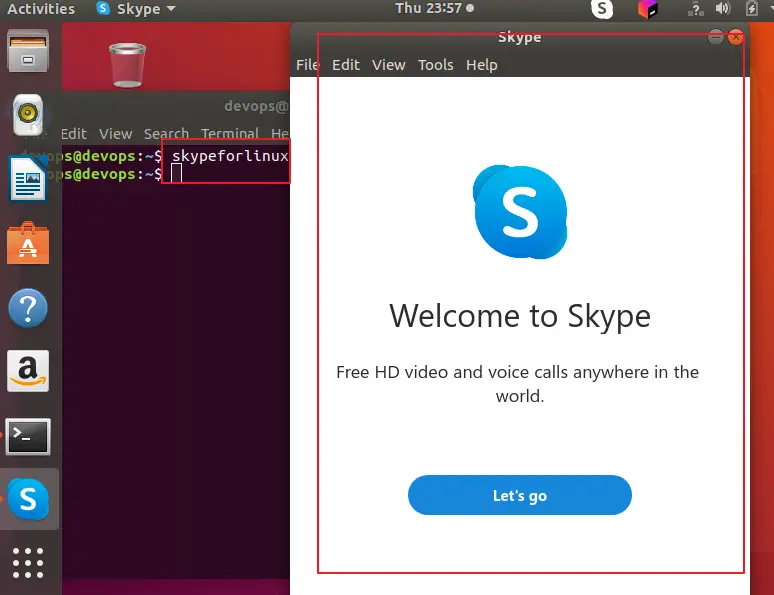Viewport: 774px width, 595px height.
Task: Open the battery icon in top bar
Action: (x=751, y=8)
